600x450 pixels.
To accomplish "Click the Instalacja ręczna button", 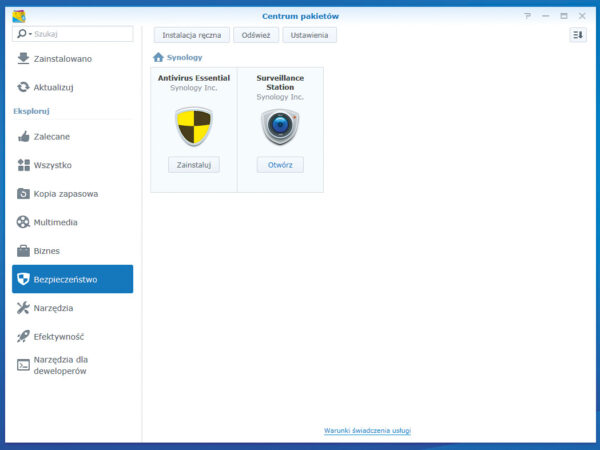I will click(191, 35).
